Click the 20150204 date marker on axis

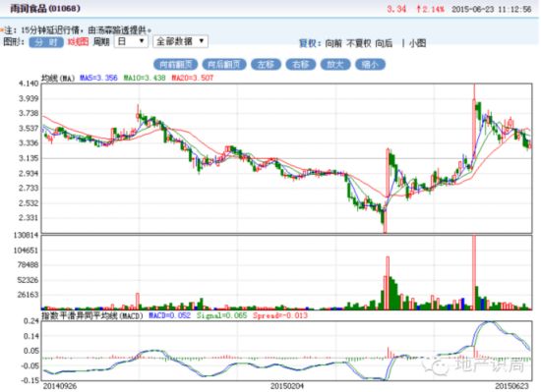pyautogui.click(x=287, y=386)
